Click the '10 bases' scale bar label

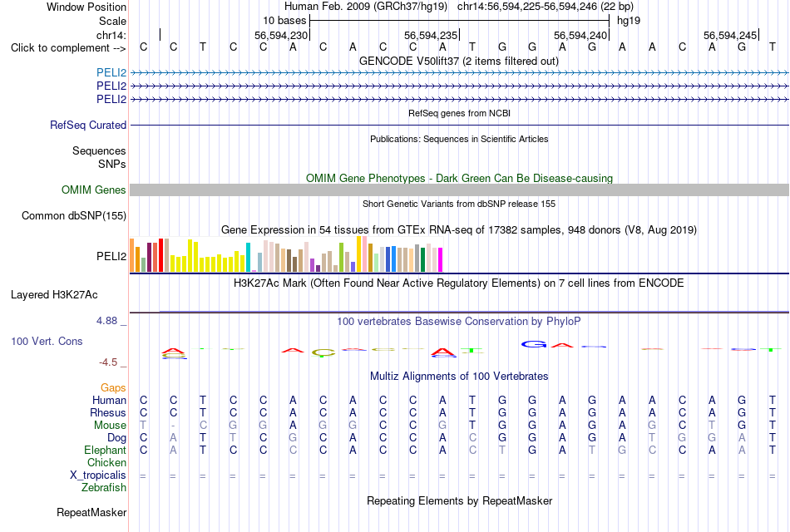[284, 21]
